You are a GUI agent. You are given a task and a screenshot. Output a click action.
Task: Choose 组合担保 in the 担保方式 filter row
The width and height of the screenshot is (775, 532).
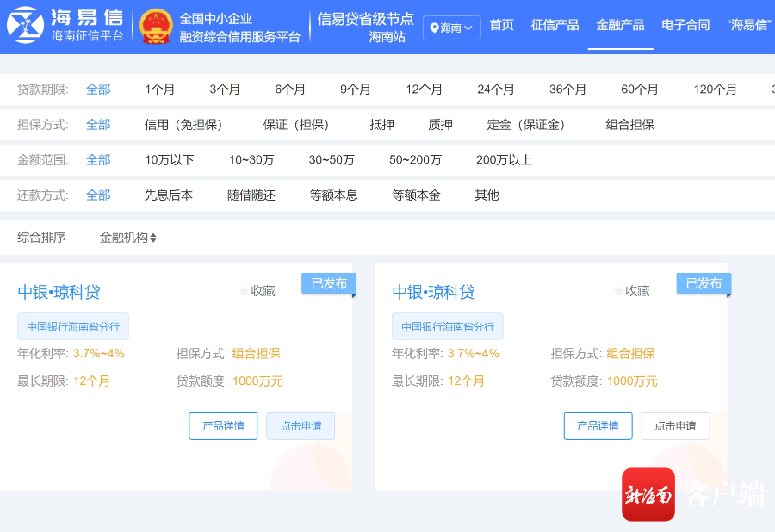coord(630,125)
